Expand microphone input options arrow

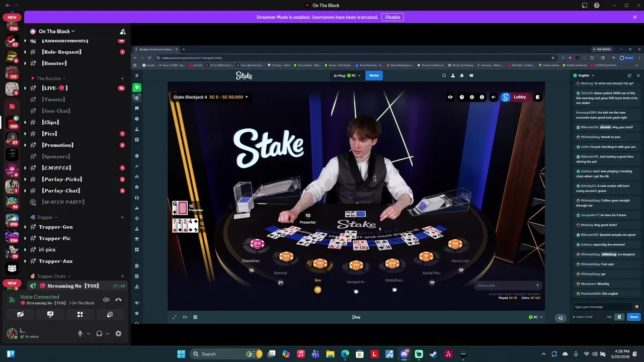[x=88, y=333]
